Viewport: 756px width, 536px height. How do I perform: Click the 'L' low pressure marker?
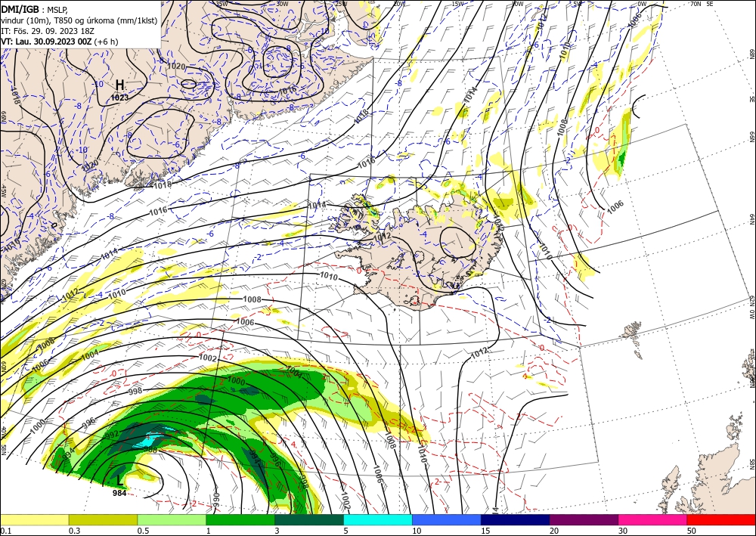(119, 480)
